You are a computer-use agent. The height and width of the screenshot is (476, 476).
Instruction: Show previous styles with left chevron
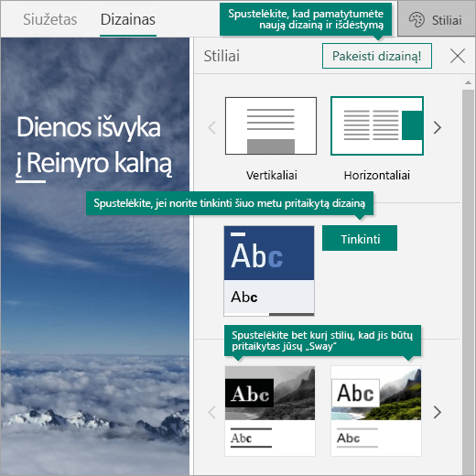coord(211,412)
